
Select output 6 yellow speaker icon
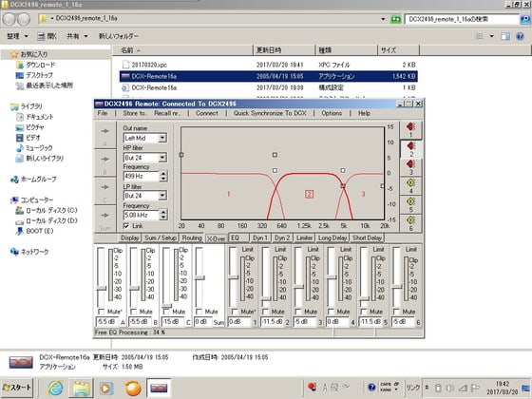[x=410, y=223]
